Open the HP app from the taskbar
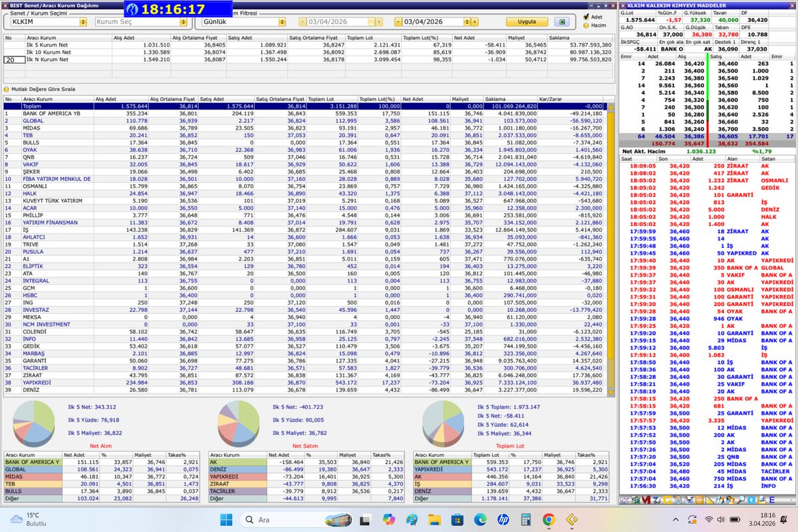Screen dimensions: 798x532 coord(503,519)
